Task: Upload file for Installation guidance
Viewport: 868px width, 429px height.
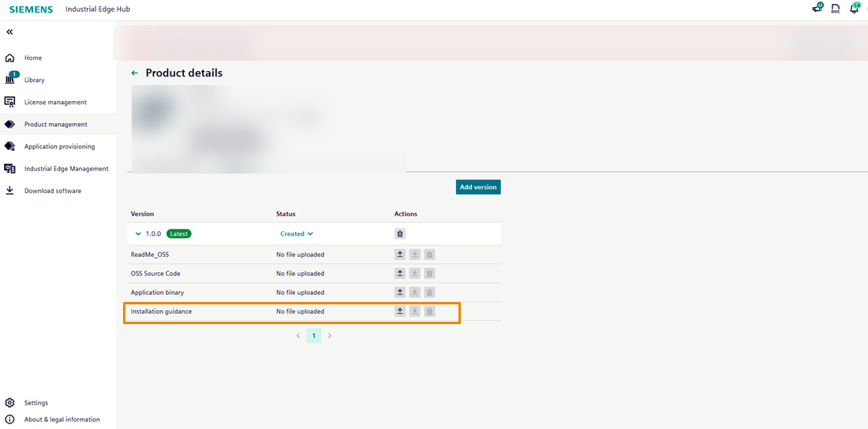Action: tap(400, 311)
